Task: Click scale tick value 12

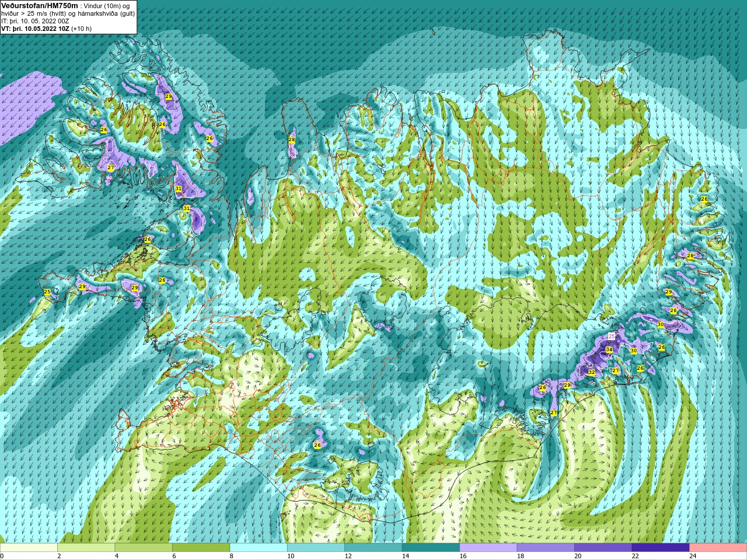Action: [x=348, y=556]
